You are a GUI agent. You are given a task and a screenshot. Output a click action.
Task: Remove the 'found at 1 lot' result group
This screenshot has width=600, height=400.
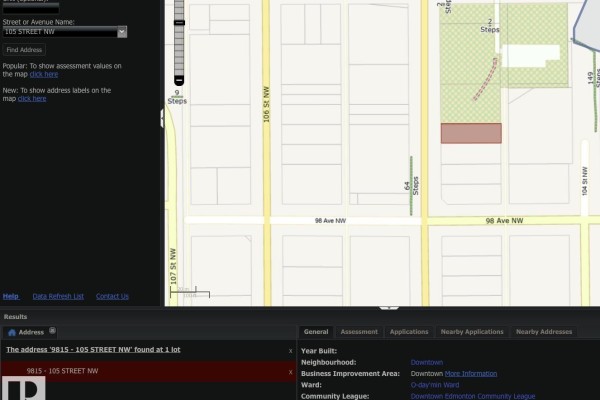[290, 351]
